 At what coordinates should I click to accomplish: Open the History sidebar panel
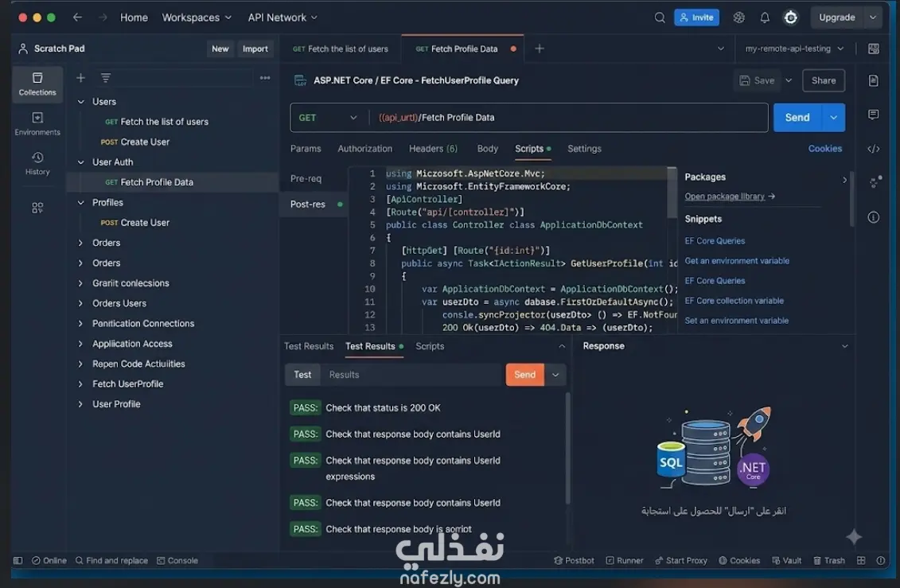click(x=37, y=163)
